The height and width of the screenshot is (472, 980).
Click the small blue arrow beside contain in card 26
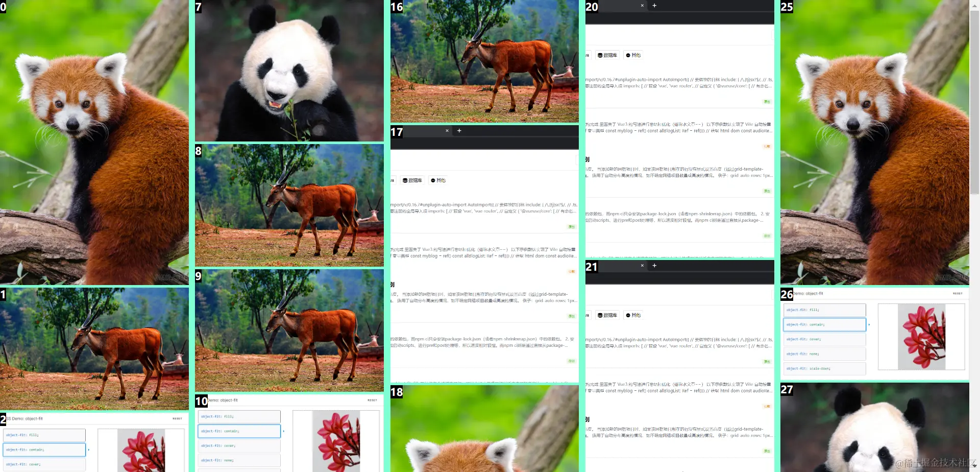click(x=869, y=325)
